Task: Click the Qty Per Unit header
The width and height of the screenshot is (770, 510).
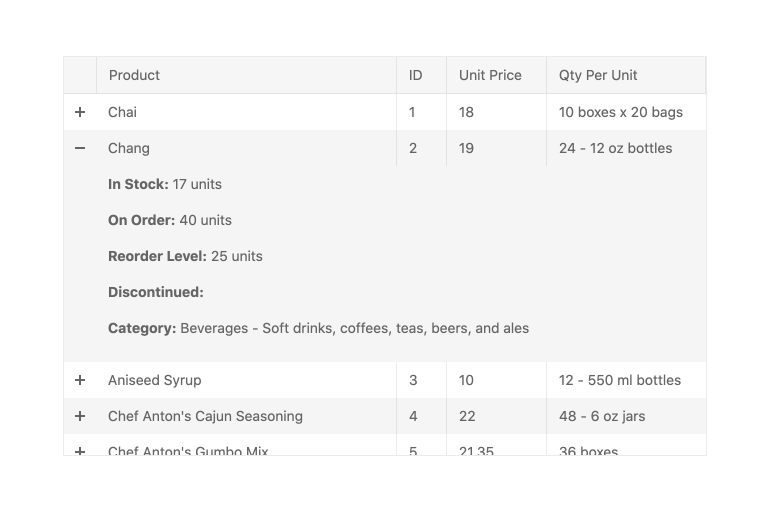Action: pos(598,75)
